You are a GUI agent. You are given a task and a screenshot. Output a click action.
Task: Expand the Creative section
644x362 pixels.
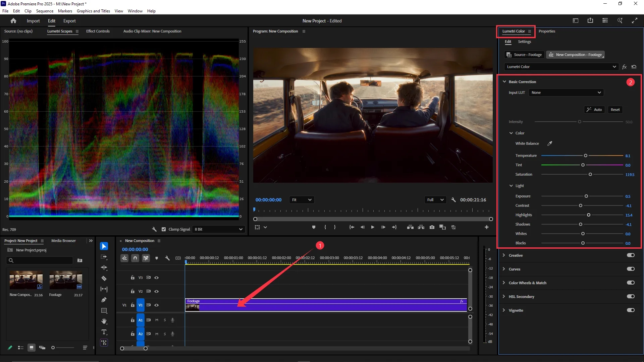[504, 255]
